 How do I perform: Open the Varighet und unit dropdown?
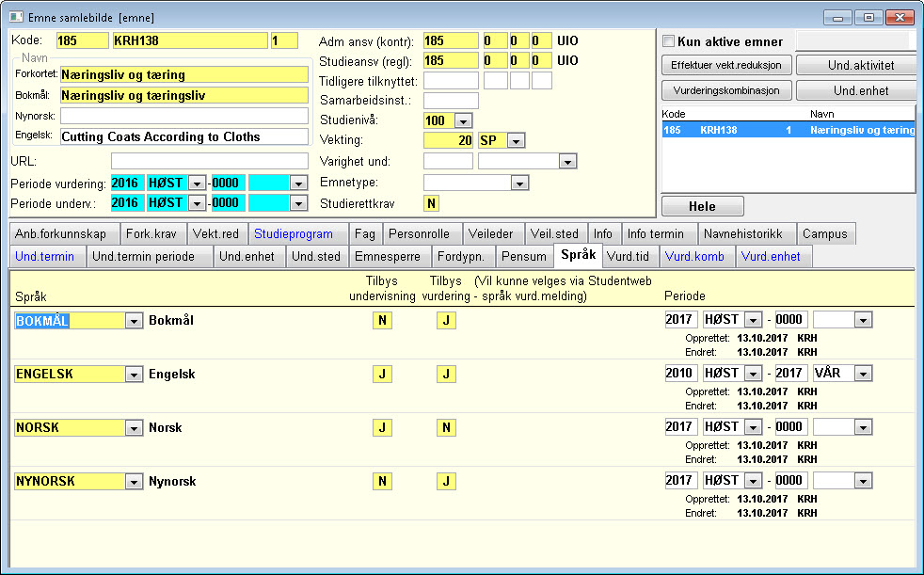click(567, 162)
